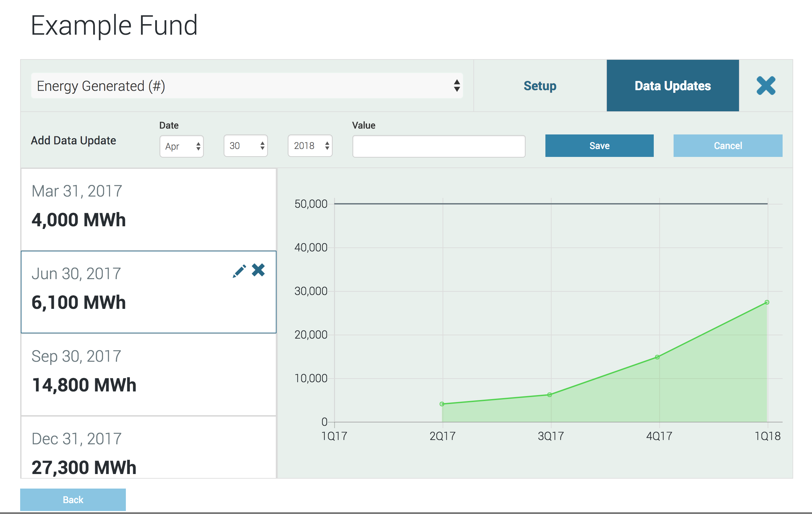Click the 1Q18 data point on chart
The image size is (812, 514).
(767, 302)
